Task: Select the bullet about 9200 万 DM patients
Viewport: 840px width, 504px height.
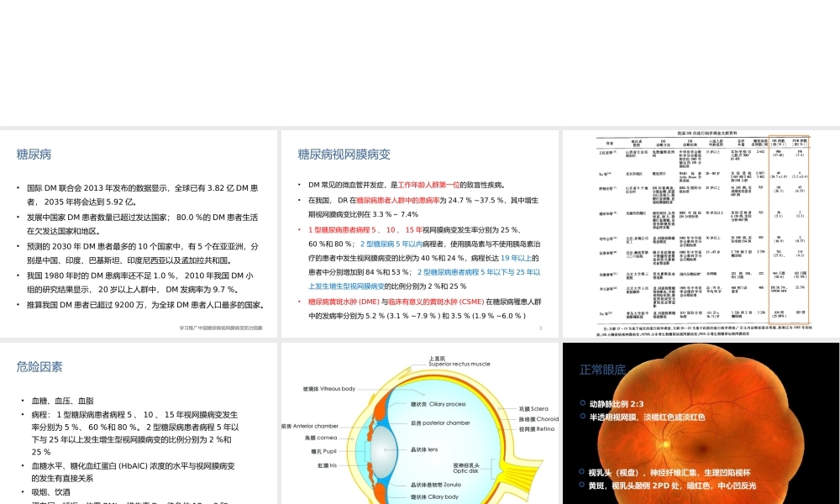Action: click(x=139, y=305)
